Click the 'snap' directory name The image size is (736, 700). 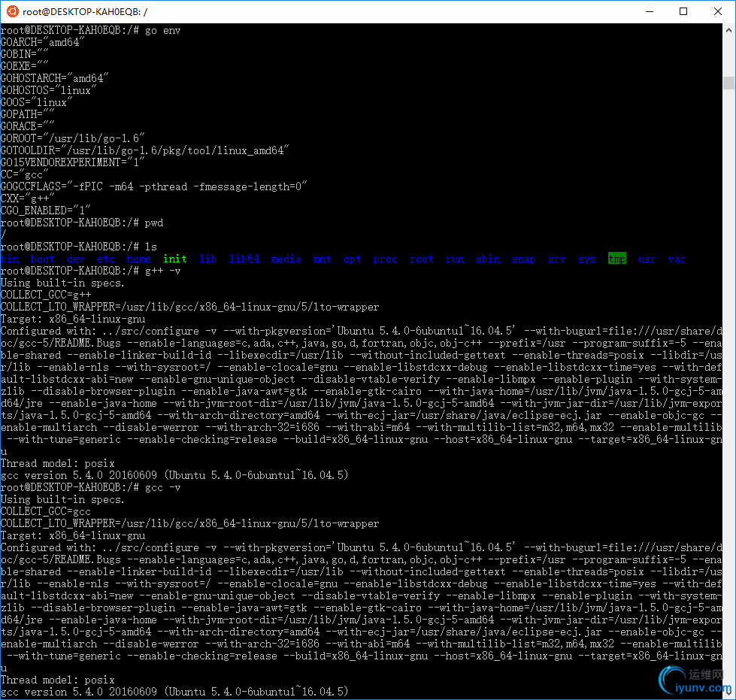click(524, 259)
